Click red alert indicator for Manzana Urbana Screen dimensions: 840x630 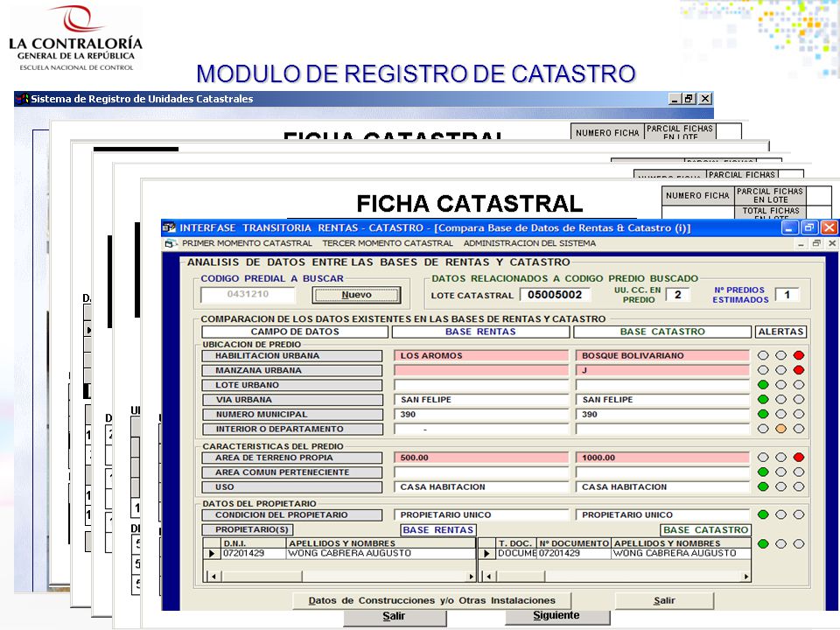[799, 369]
